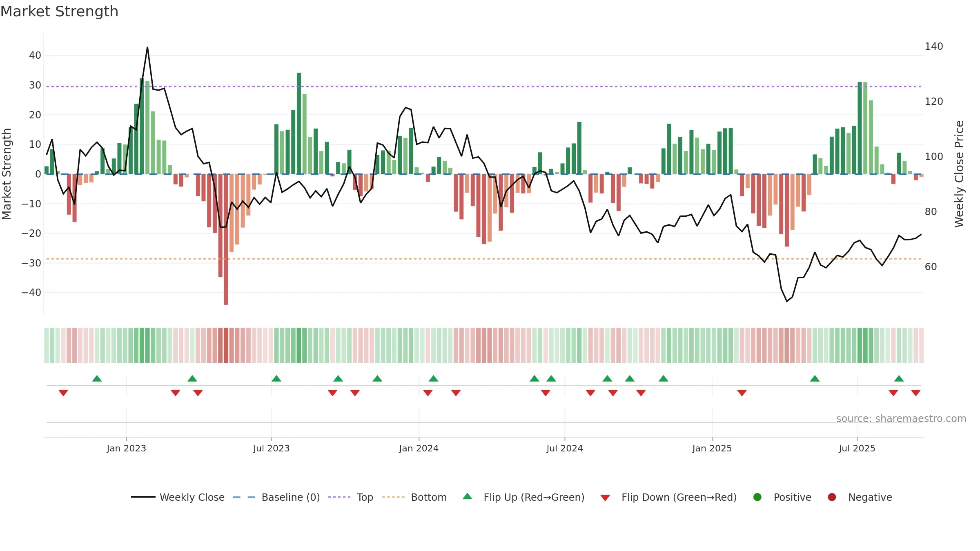Viewport: 980px width, 551px height.
Task: Click the flip-down marker just after Jan 2025
Action: (742, 393)
